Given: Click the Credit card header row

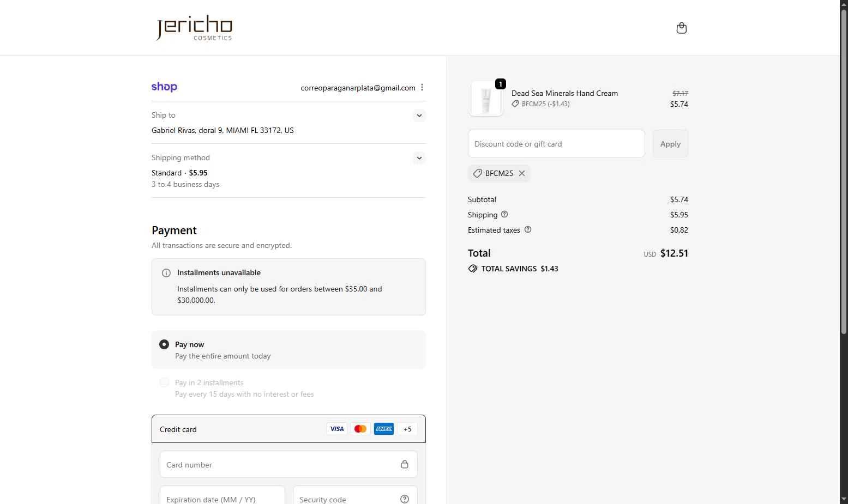Looking at the screenshot, I should 288,429.
